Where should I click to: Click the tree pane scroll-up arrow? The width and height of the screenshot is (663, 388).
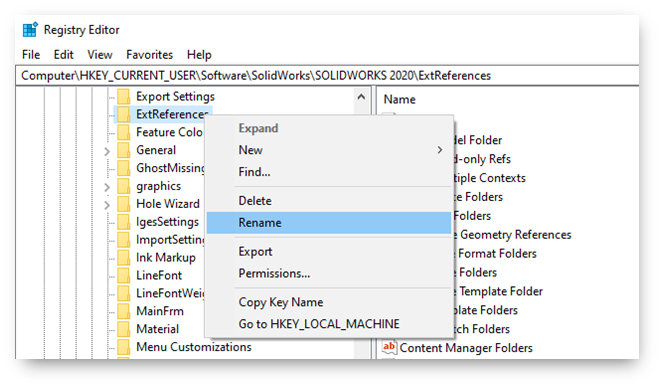point(361,97)
